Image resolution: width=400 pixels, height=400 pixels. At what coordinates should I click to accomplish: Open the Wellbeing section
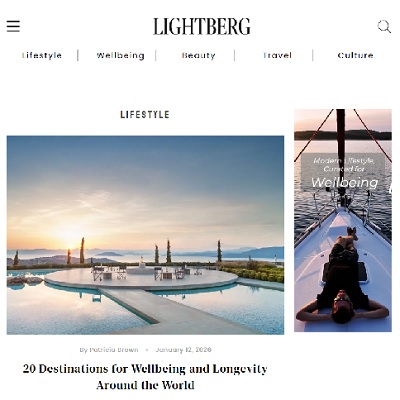(x=120, y=55)
